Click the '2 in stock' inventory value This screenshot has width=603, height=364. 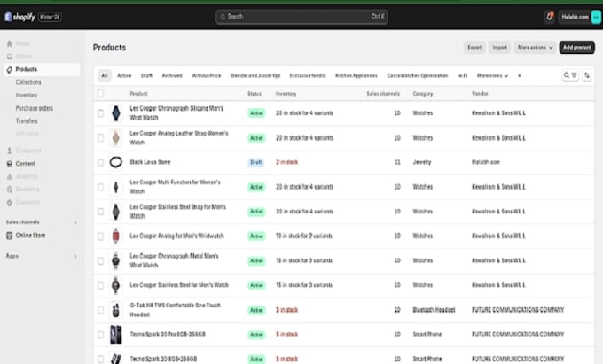[286, 162]
